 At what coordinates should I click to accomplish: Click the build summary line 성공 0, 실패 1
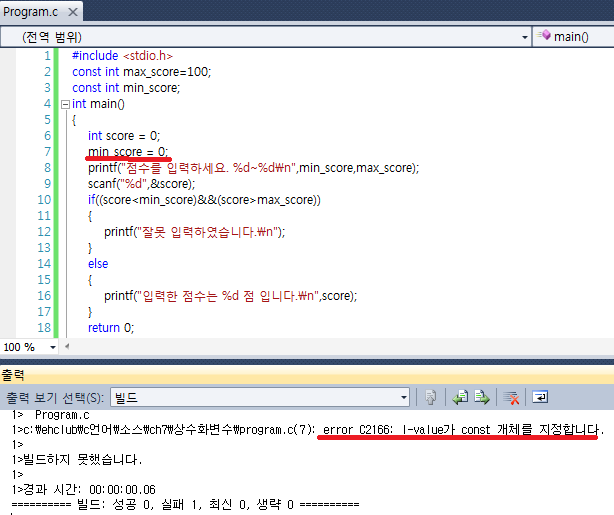point(185,504)
